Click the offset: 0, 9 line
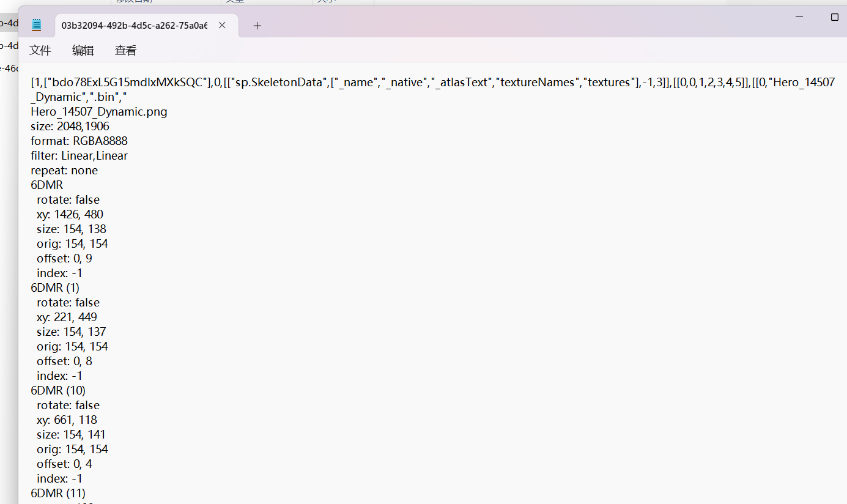 point(64,258)
